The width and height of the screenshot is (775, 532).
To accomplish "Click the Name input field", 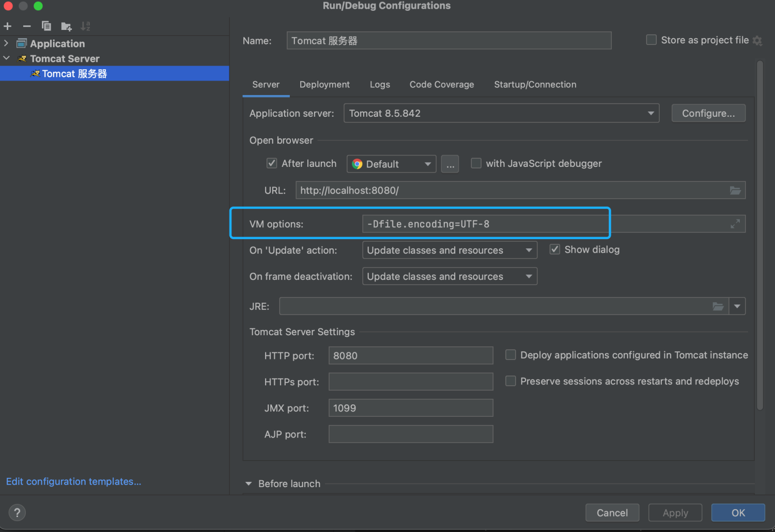I will (x=449, y=40).
